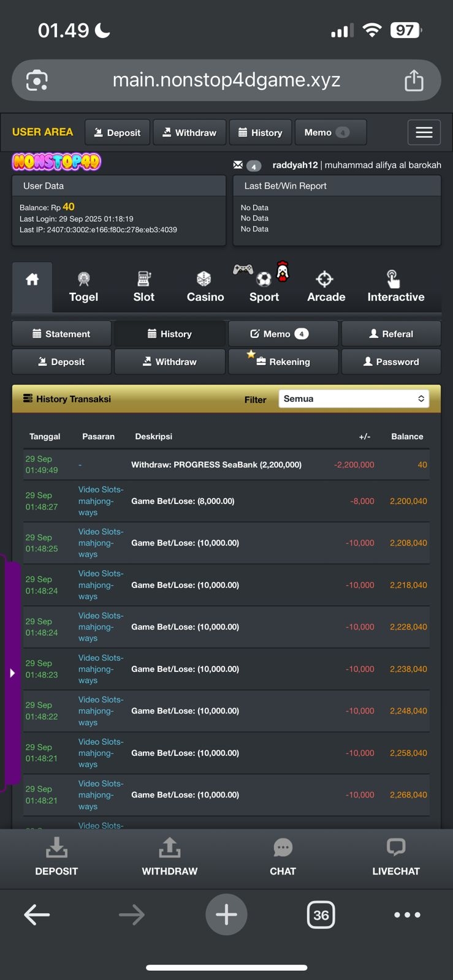Open the Slot games category
Image resolution: width=453 pixels, height=980 pixels.
tap(143, 287)
